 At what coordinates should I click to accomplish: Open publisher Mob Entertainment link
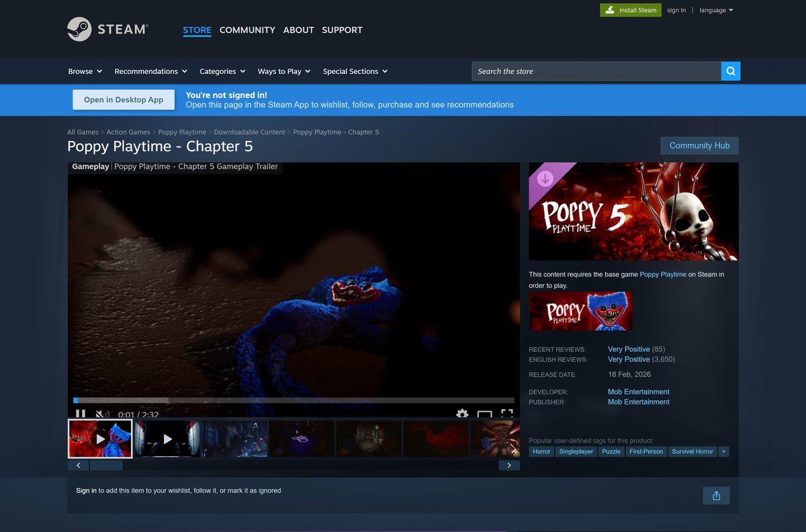(639, 402)
